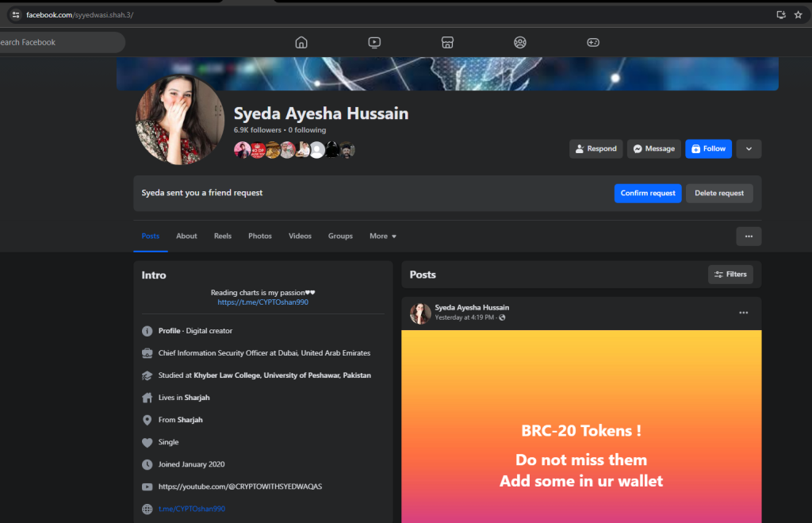Click the first follower avatar in the row
The height and width of the screenshot is (523, 812).
[x=241, y=150]
